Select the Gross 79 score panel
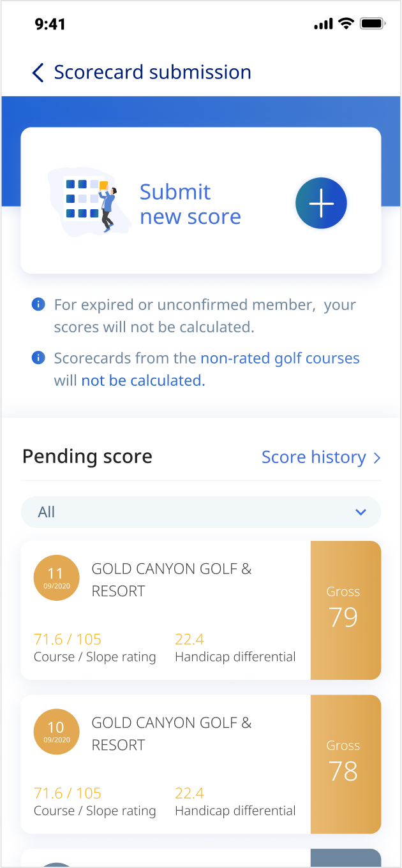 [345, 610]
